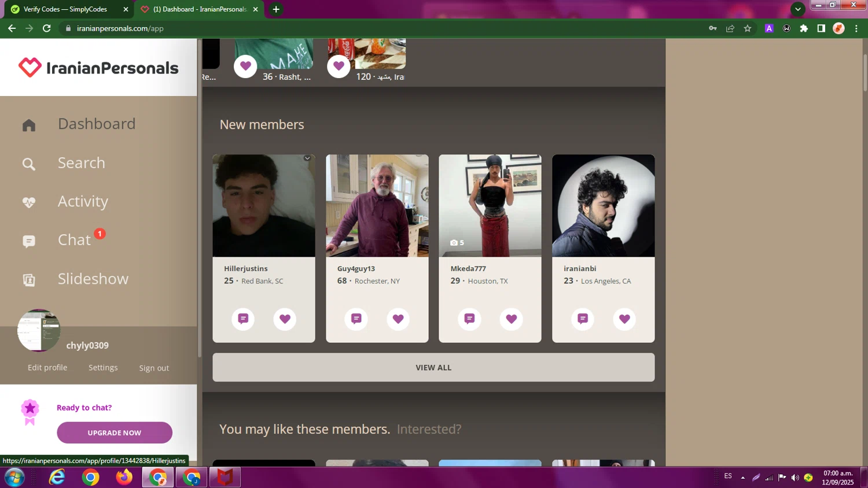Open Windows Start menu
868x488 pixels.
click(14, 477)
